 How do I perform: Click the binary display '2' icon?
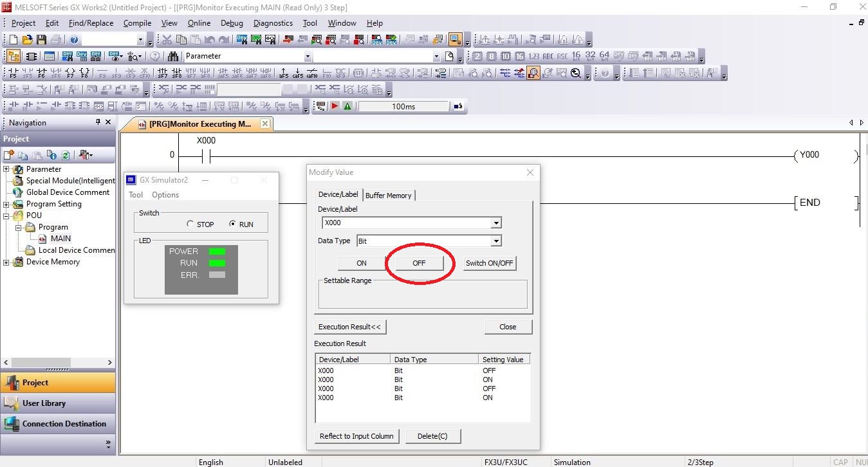tap(477, 57)
